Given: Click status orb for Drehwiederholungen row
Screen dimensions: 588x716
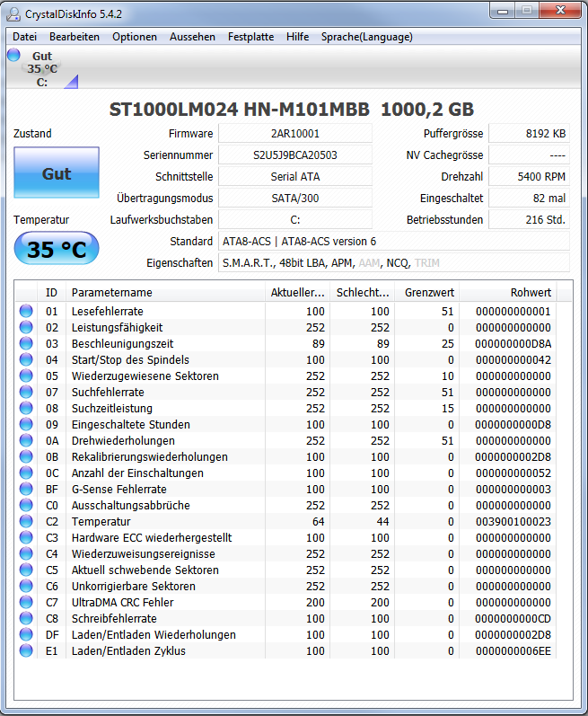Looking at the screenshot, I should [26, 440].
